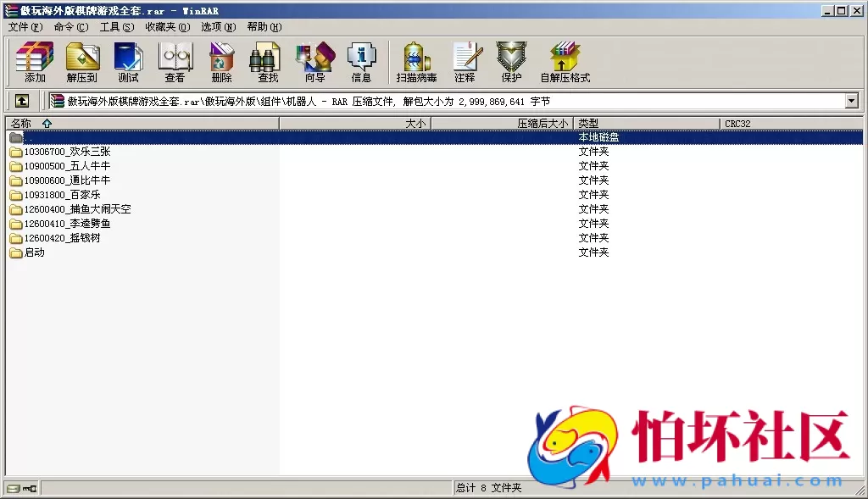Viewport: 868px width, 499px height.
Task: Click the up-folder navigation button
Action: [21, 100]
